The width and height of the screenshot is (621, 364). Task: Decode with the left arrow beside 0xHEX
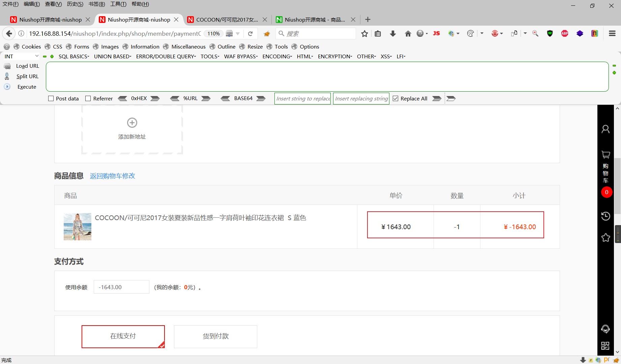click(x=123, y=98)
